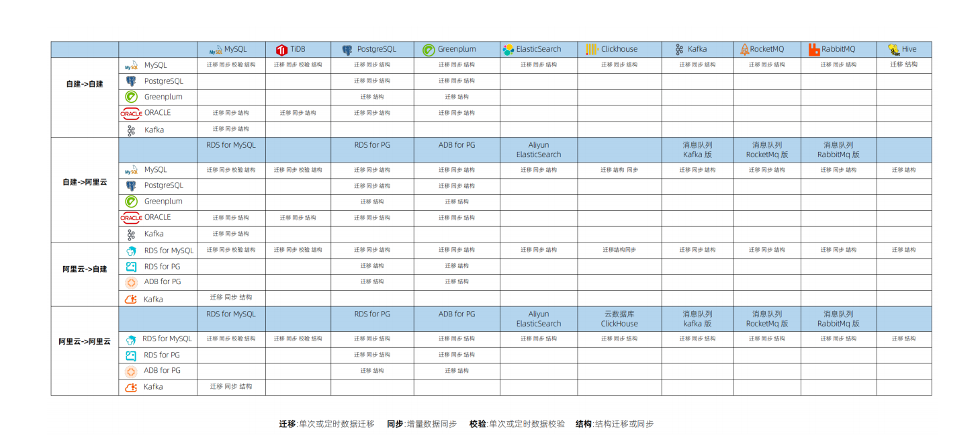This screenshot has height=442, width=980.
Task: Click the ORACLE logo under 自建->自建
Action: click(131, 114)
